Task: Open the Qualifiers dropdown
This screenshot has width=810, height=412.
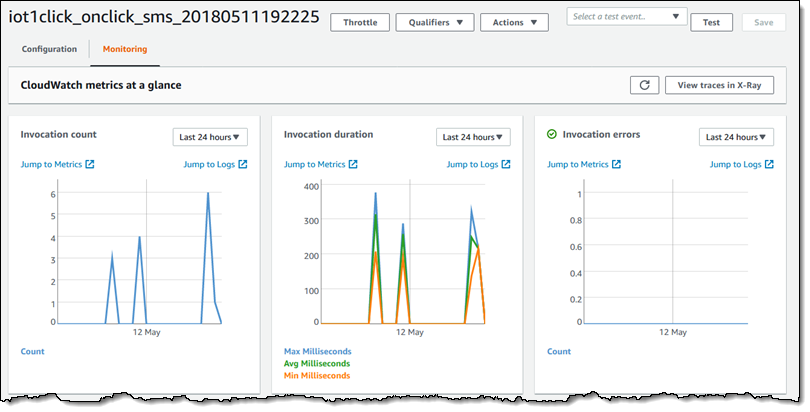Action: coord(435,23)
